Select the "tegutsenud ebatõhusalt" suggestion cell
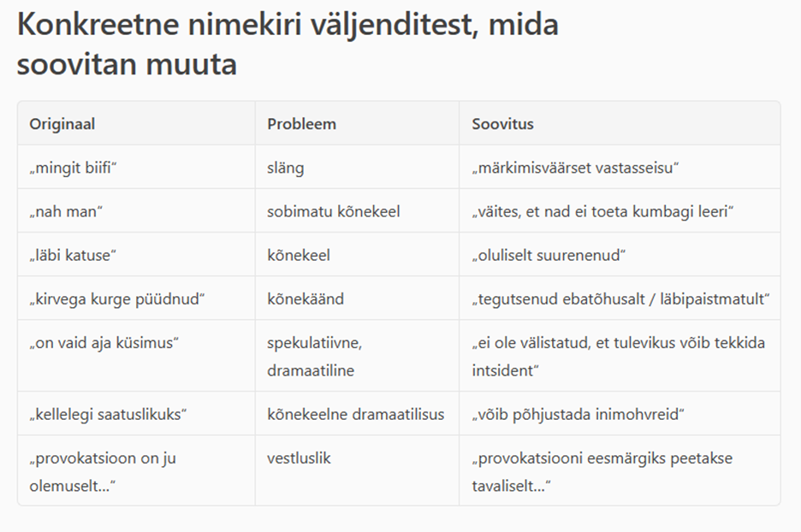The width and height of the screenshot is (801, 532). click(620, 299)
